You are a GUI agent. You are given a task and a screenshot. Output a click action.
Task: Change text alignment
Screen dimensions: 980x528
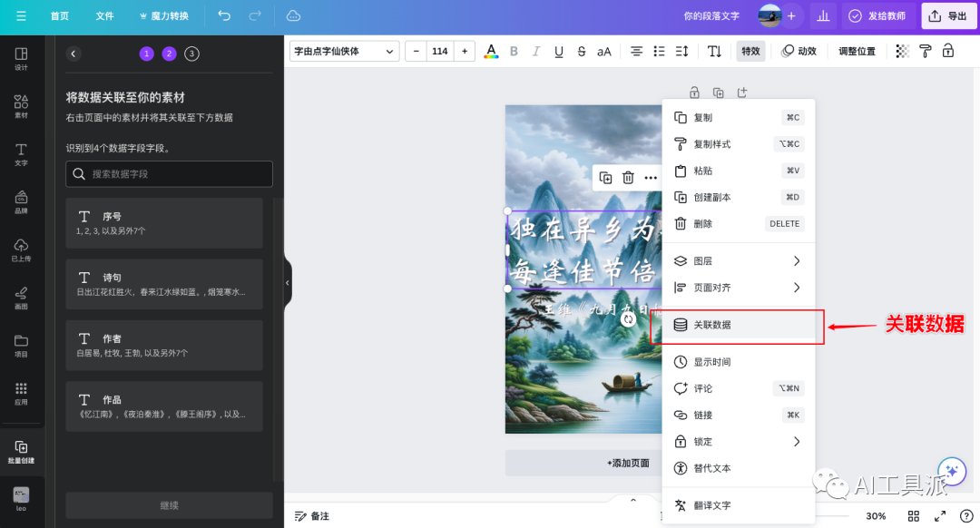coord(636,51)
